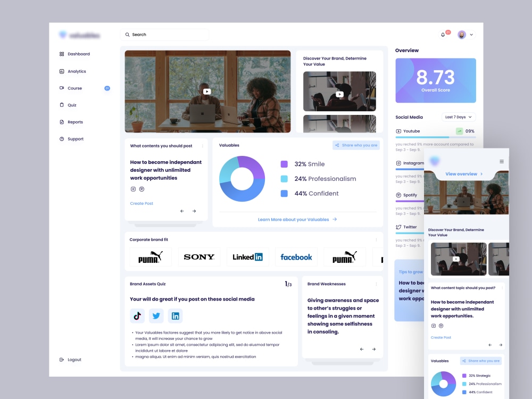The image size is (532, 399).
Task: Show previous Brand Weaknesses item
Action: 362,349
